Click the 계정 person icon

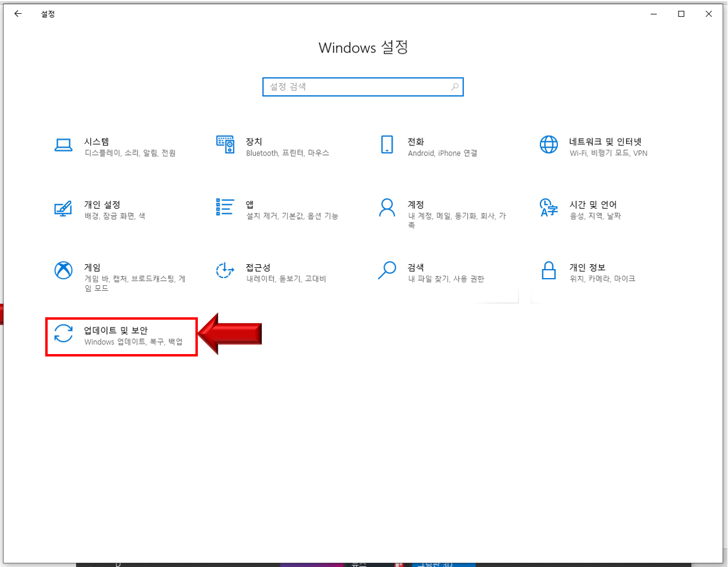(x=387, y=207)
